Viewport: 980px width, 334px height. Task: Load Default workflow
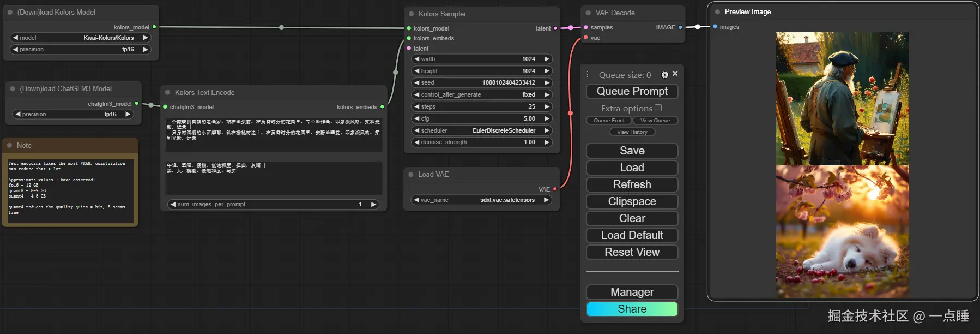(x=632, y=235)
